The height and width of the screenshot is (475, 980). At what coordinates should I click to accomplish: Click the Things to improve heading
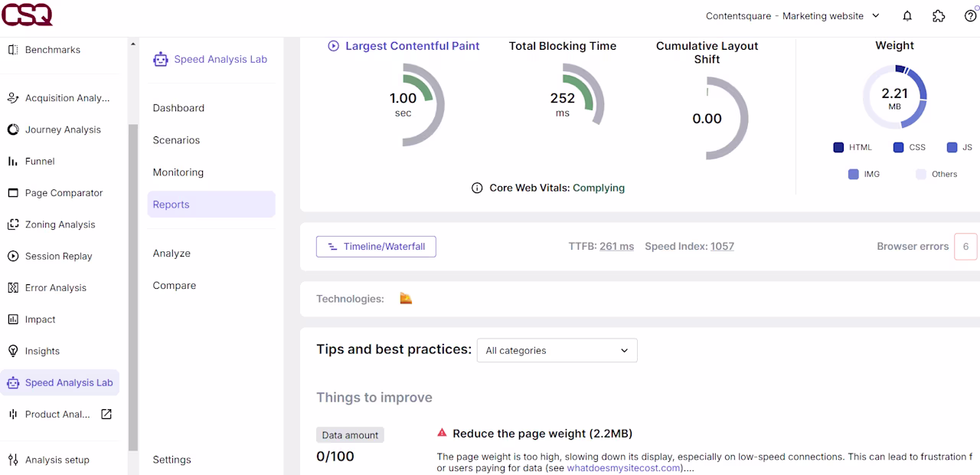[374, 398]
